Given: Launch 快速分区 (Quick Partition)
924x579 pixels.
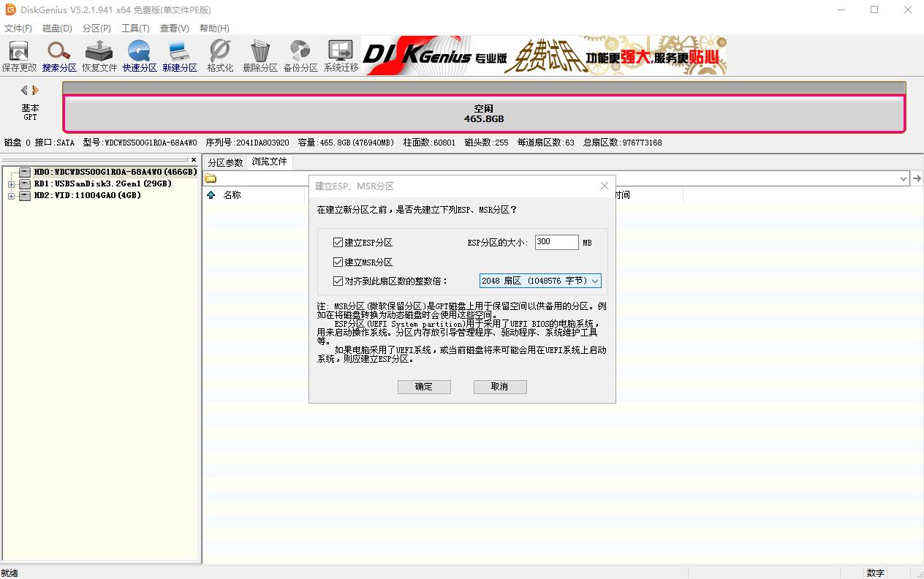Looking at the screenshot, I should pyautogui.click(x=139, y=54).
